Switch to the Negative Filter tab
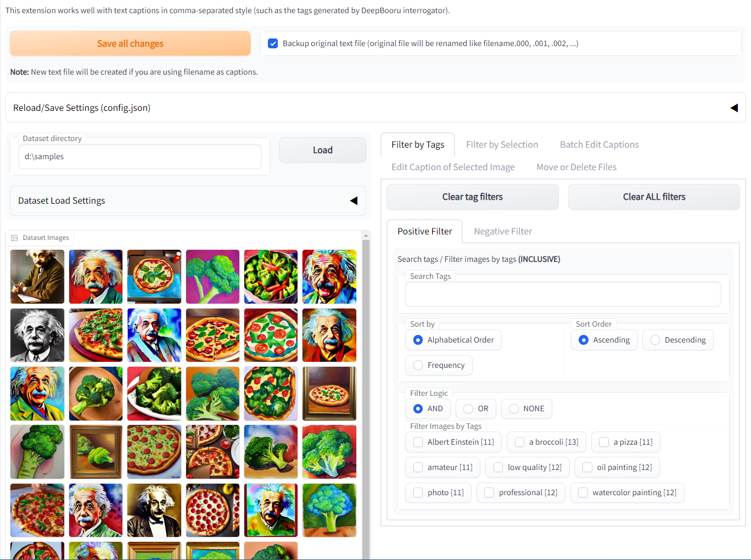This screenshot has width=751, height=560. [x=502, y=231]
